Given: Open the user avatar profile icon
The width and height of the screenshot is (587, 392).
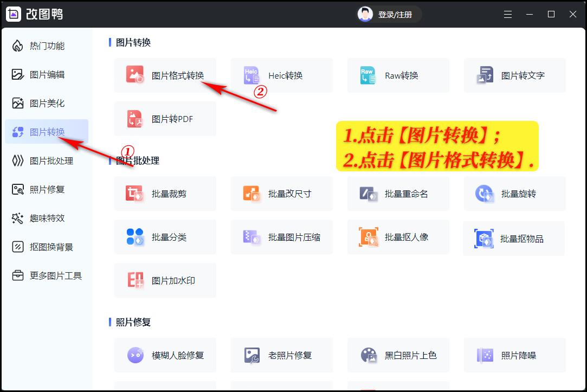Looking at the screenshot, I should (x=365, y=14).
